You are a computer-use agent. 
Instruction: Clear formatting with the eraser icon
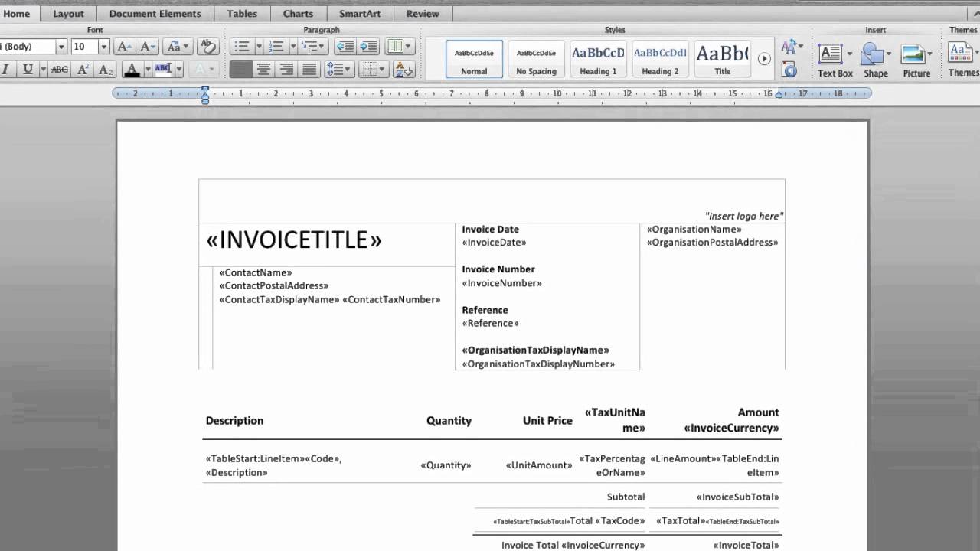pos(207,47)
